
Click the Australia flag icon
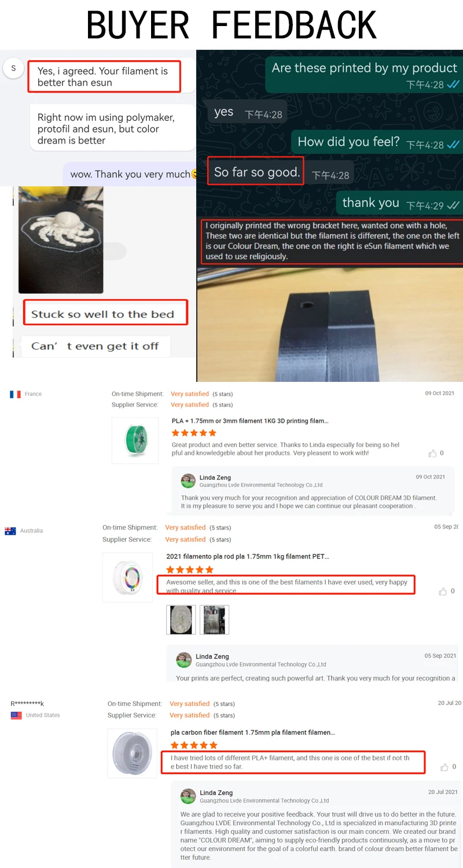[x=10, y=531]
